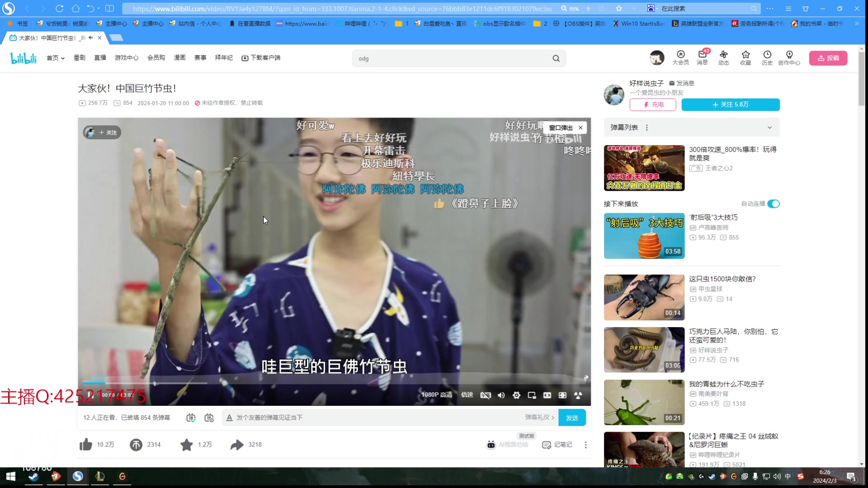Expand the danmaku list panel
Screen dimensions: 868x488
point(769,127)
